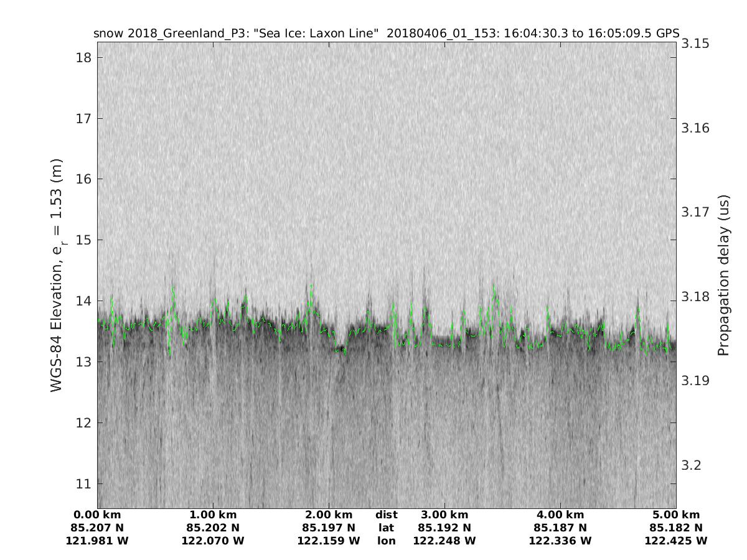Image resolution: width=747 pixels, height=560 pixels.
Task: Click the plot title text at top
Action: [386, 34]
